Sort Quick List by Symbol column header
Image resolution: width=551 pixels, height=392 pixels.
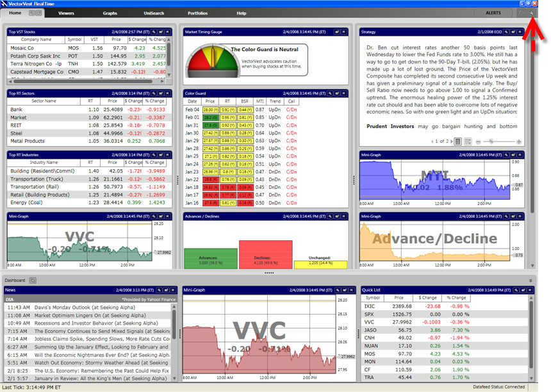[372, 298]
